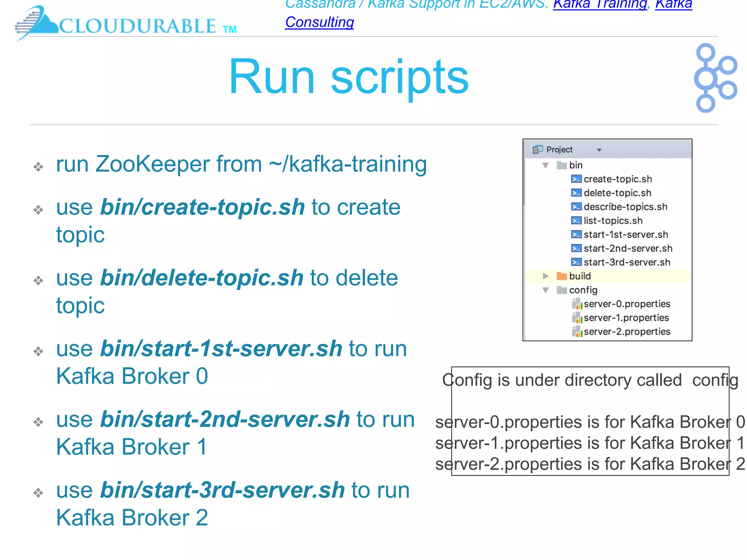The image size is (747, 560).
Task: Open the Project view dropdown arrow
Action: (x=599, y=150)
